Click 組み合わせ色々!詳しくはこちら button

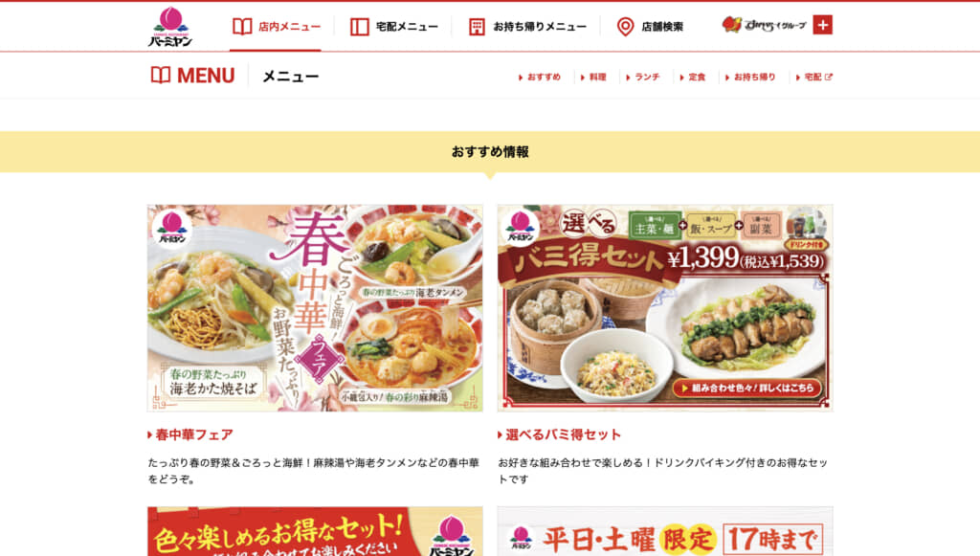[x=746, y=388]
